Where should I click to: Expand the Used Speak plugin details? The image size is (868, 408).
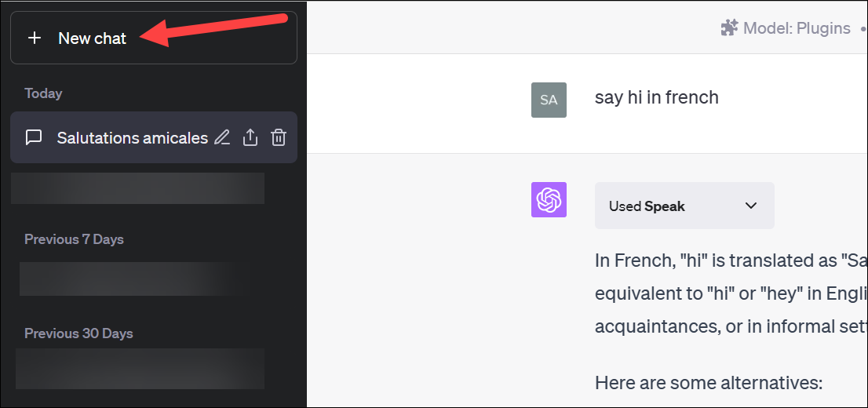pyautogui.click(x=684, y=206)
